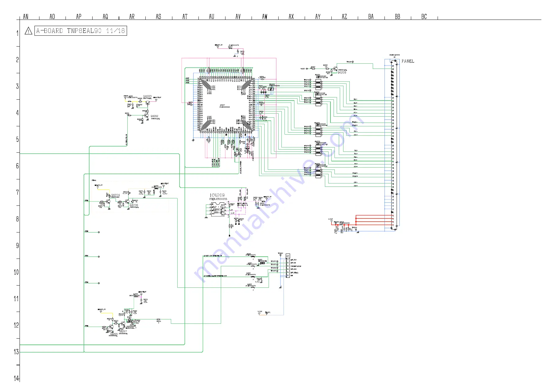This screenshot has width=555, height=392.
Task: Click the warning triangle symbol beside the board title
Action: [x=28, y=31]
